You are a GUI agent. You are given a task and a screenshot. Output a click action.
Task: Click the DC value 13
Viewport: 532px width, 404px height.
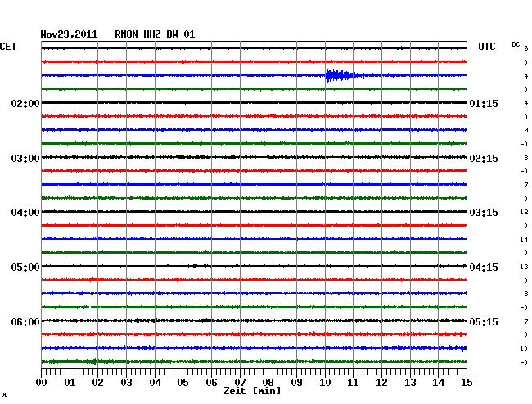point(524,267)
